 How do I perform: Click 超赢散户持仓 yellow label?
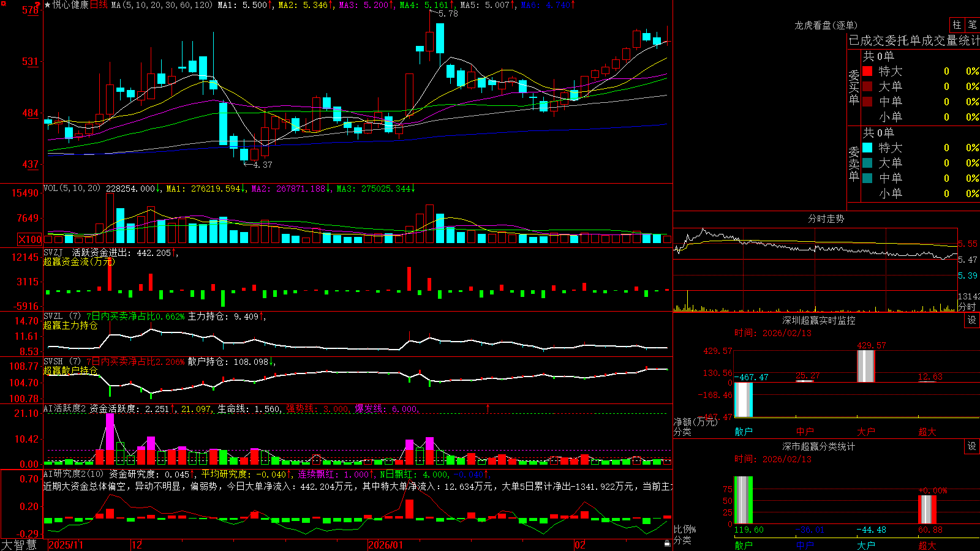[x=70, y=370]
